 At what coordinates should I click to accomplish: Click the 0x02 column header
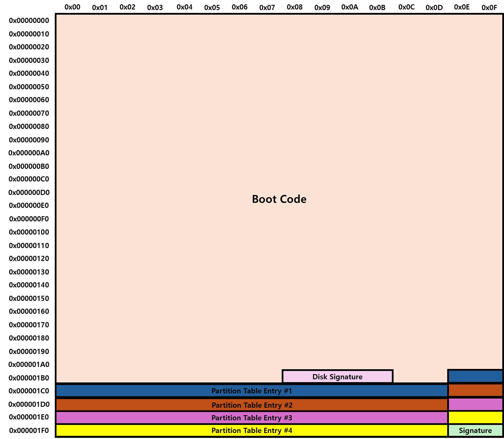tap(127, 7)
